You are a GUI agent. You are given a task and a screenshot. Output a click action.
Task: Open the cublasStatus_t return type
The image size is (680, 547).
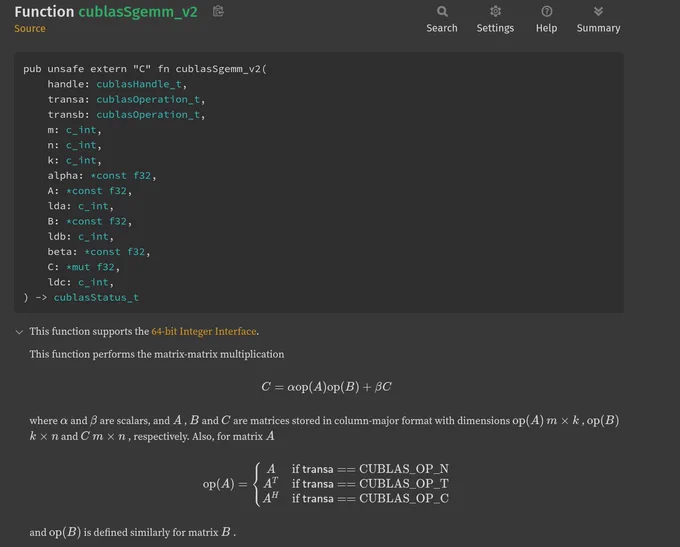click(x=96, y=298)
